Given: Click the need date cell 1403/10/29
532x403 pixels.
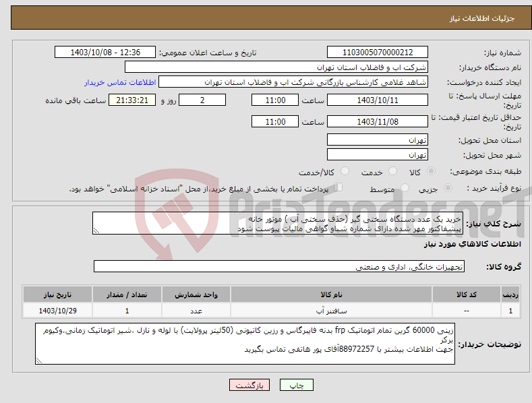Looking at the screenshot, I should coord(57,311).
